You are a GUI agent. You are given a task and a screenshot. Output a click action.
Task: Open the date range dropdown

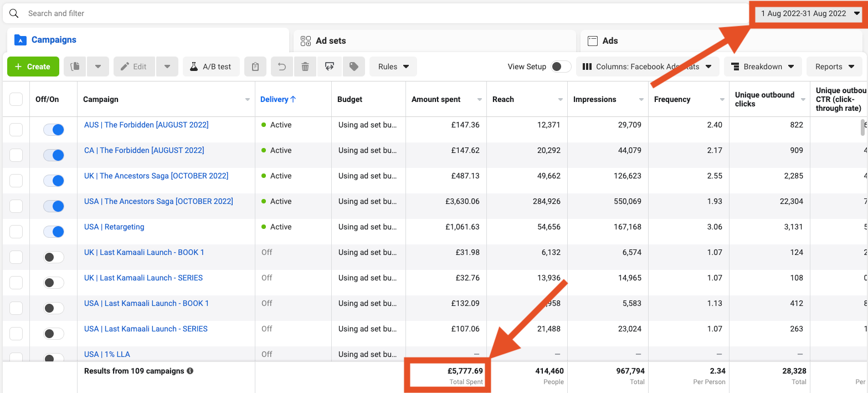808,13
